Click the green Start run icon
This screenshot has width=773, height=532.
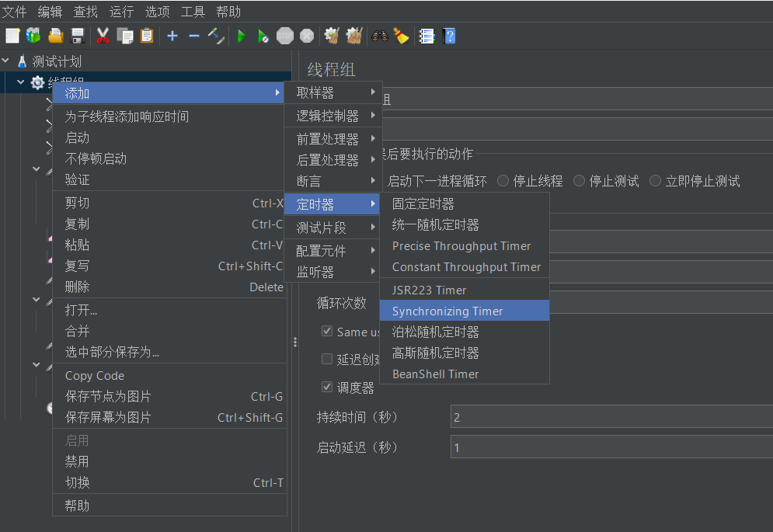[x=242, y=36]
